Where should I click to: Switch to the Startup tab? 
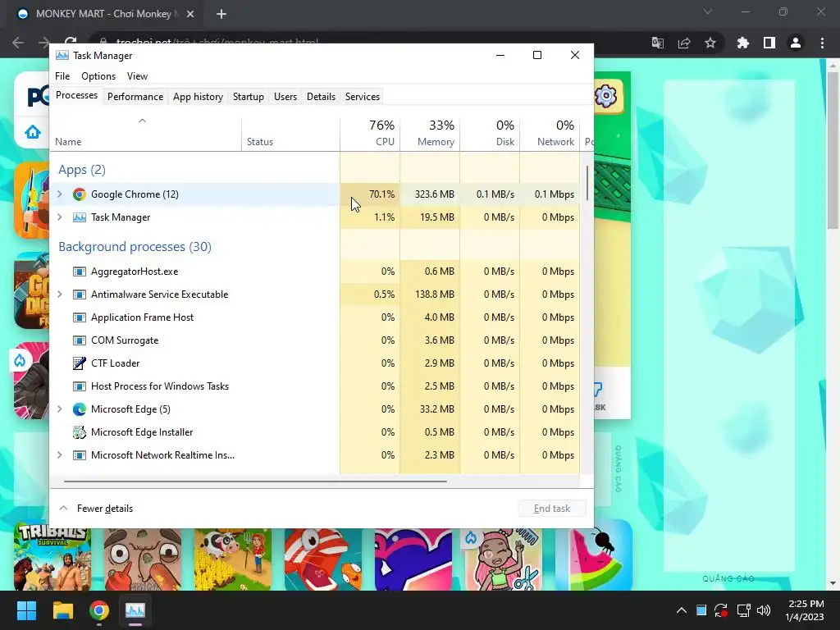248,97
